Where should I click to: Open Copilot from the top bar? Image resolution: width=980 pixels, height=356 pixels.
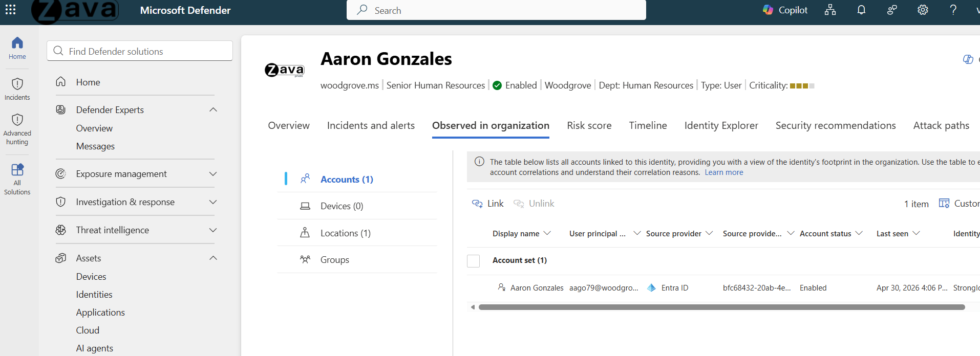[785, 10]
